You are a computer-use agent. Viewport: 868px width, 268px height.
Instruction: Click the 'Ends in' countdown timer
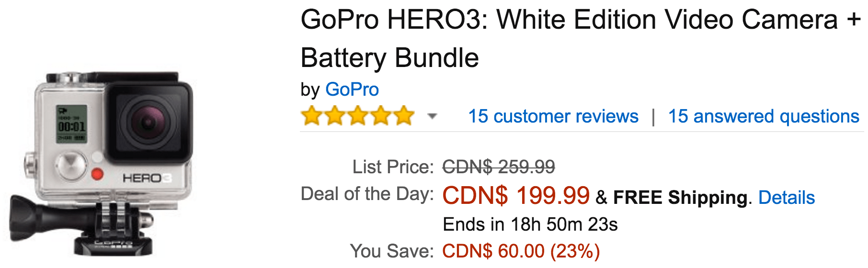530,224
